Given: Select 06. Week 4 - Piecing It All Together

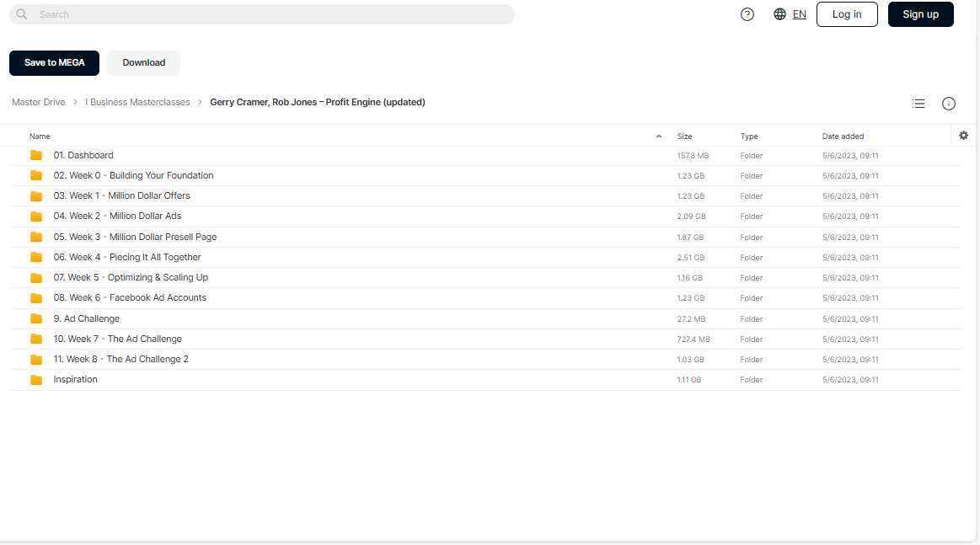Looking at the screenshot, I should 127,257.
